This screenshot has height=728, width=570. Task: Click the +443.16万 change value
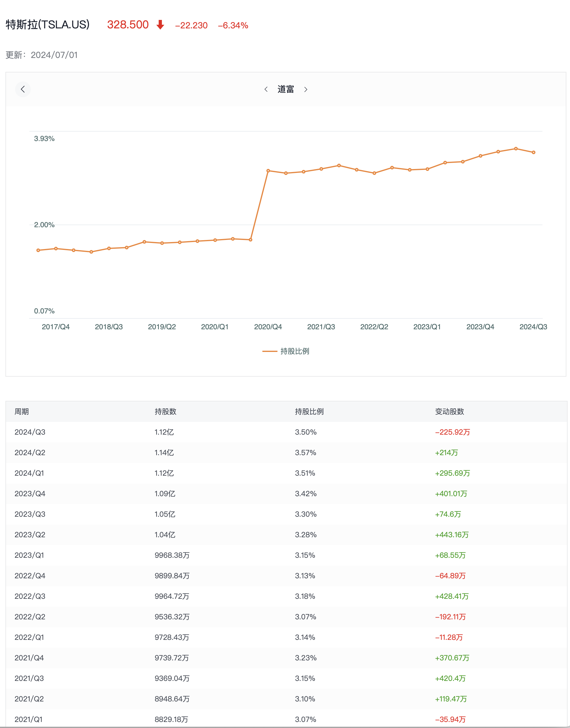(452, 535)
